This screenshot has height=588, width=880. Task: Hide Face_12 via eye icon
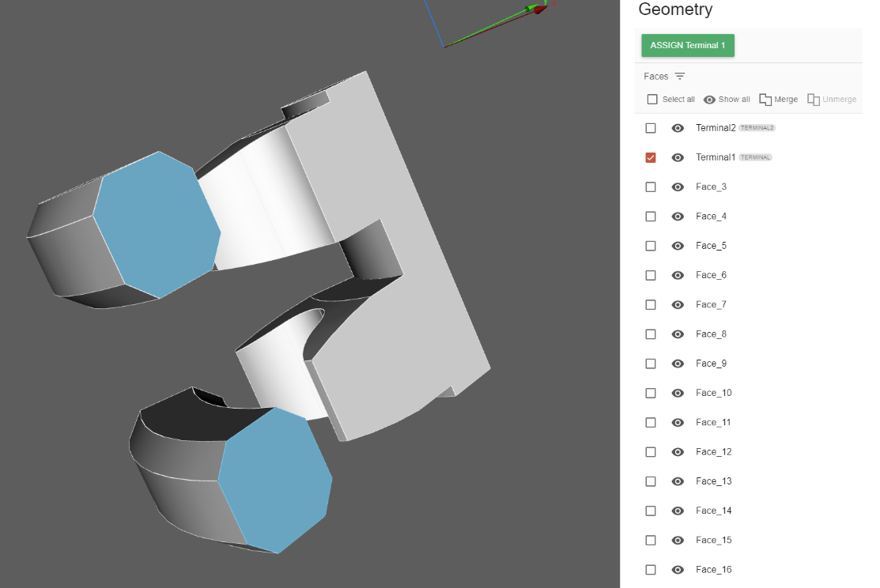pos(678,452)
